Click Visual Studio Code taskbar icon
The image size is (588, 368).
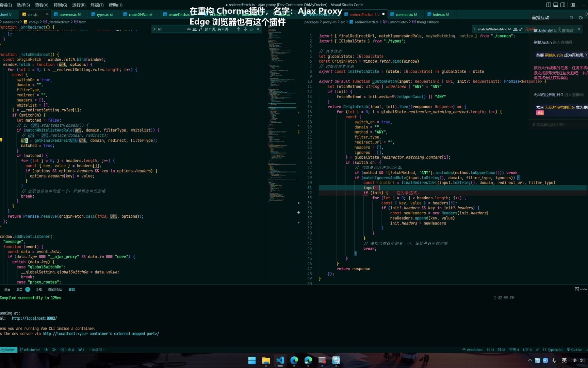coord(280,361)
